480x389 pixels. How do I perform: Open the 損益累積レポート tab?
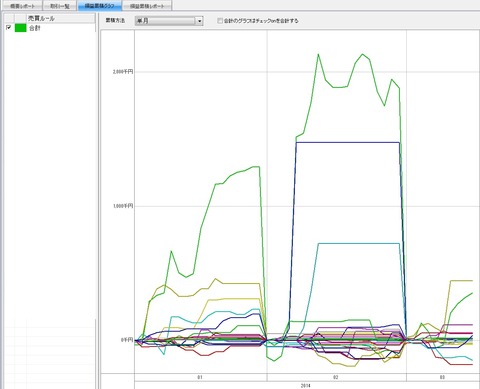pyautogui.click(x=147, y=6)
